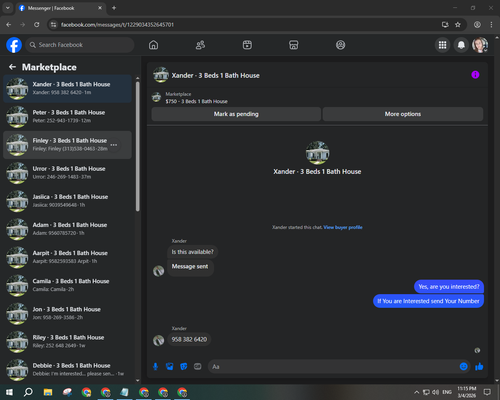
Task: Open the Notifications bell
Action: pos(461,45)
